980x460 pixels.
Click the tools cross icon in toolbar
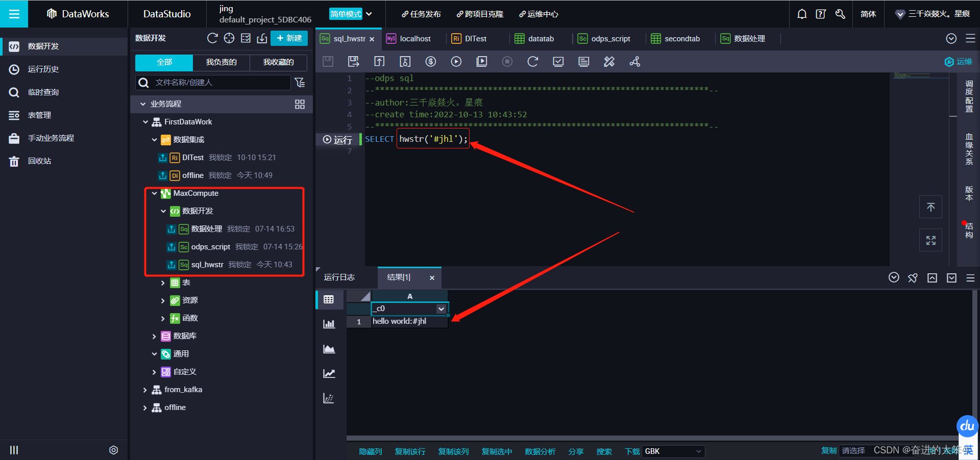click(x=609, y=62)
